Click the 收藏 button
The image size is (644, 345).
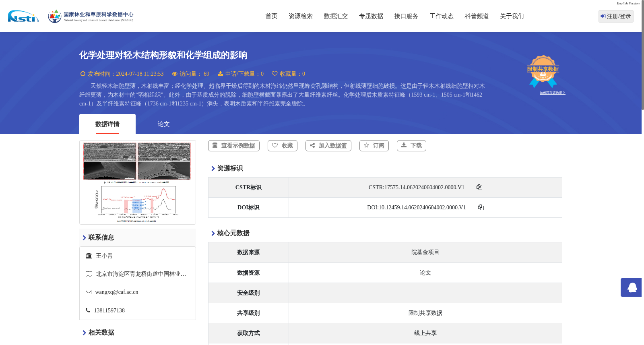(283, 146)
